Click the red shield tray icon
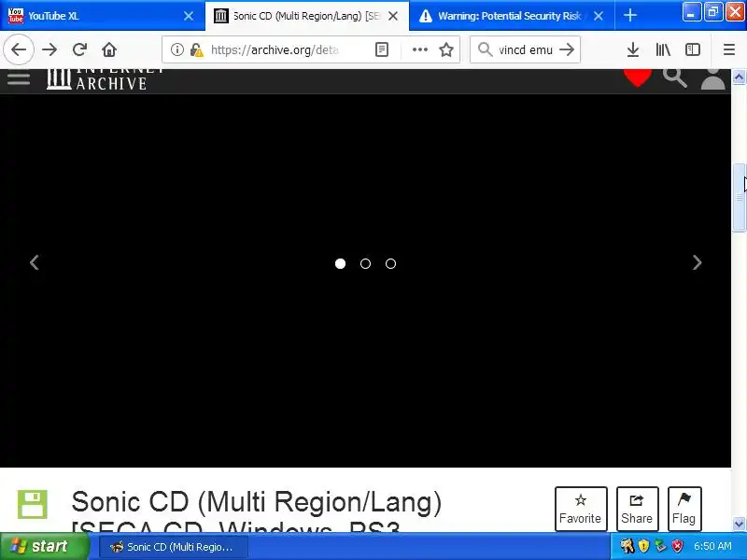The height and width of the screenshot is (560, 747). pyautogui.click(x=677, y=546)
